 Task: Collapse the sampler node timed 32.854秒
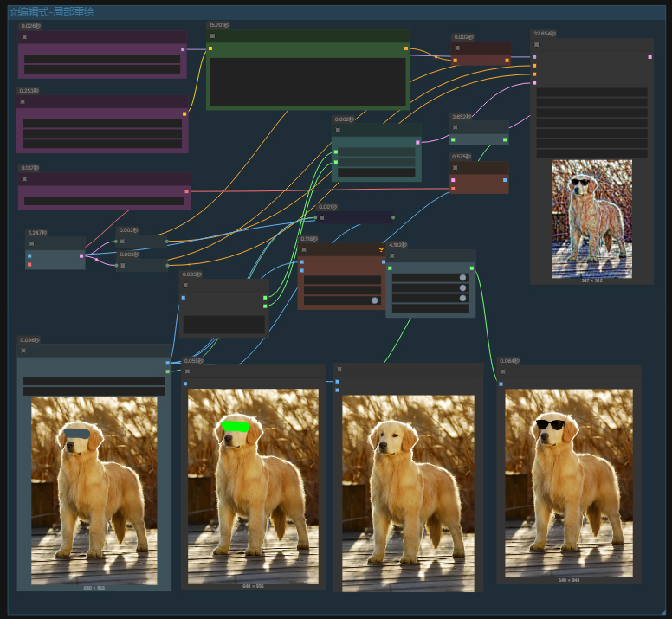pos(537,44)
